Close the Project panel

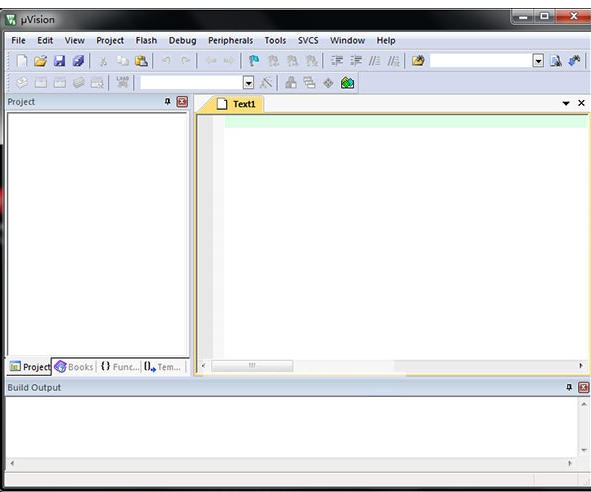pyautogui.click(x=182, y=102)
